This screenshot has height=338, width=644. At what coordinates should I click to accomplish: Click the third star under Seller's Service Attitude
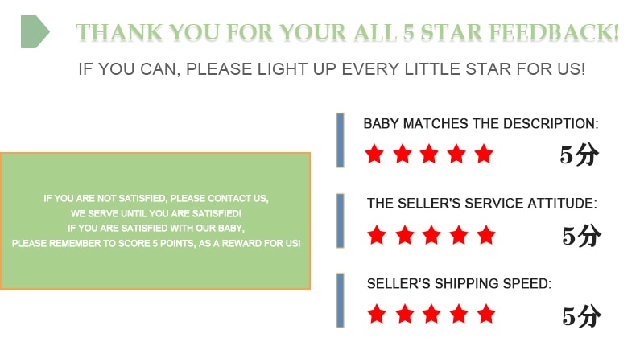click(x=431, y=235)
